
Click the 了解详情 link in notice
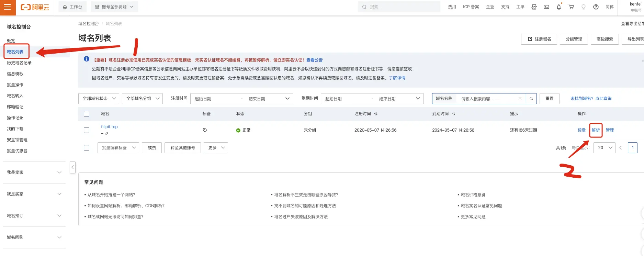(397, 78)
